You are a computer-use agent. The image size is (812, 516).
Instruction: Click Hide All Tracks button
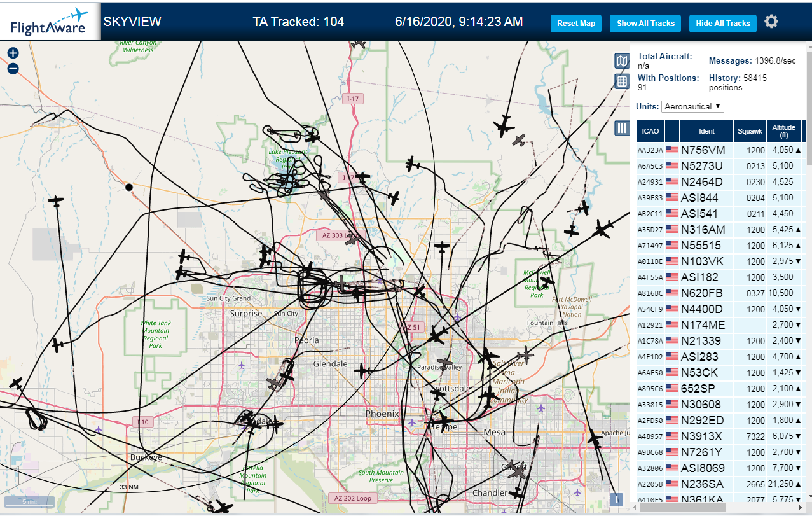723,24
